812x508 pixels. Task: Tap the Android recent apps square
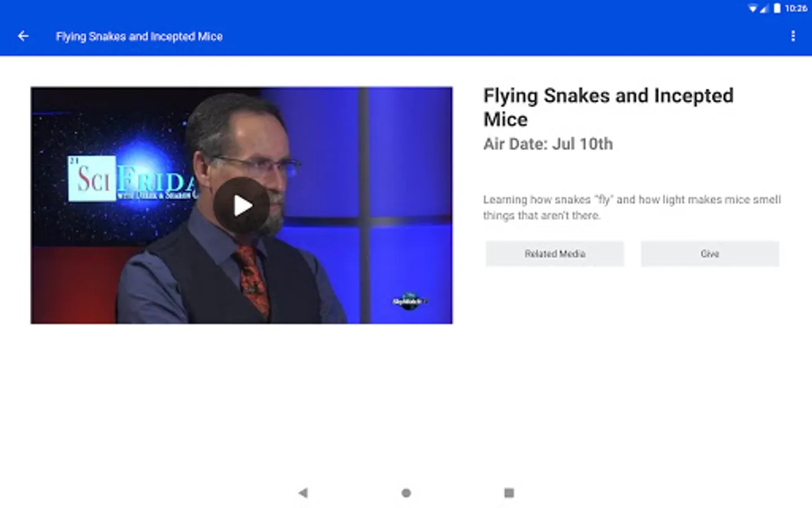pyautogui.click(x=509, y=493)
